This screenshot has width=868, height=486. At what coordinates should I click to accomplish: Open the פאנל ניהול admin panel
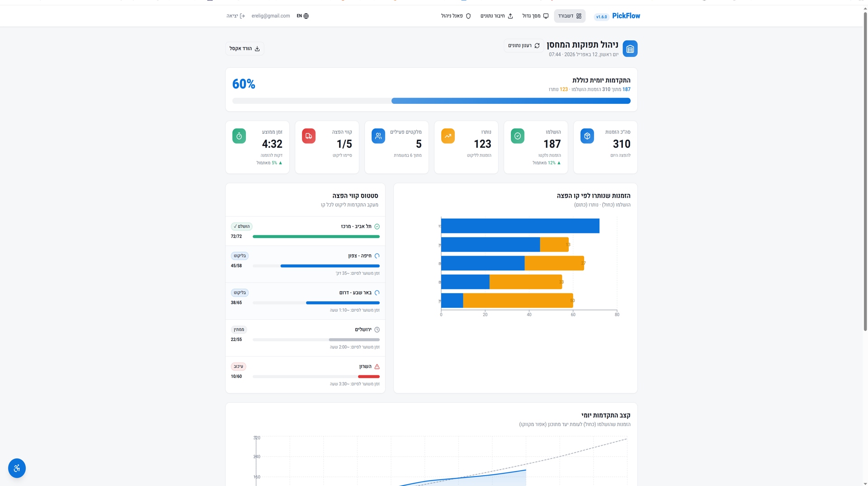[456, 16]
